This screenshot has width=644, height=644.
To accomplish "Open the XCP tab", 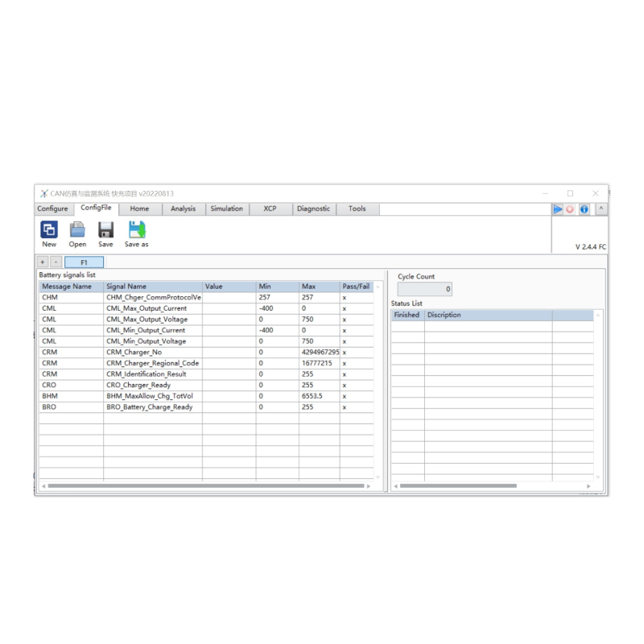I will pyautogui.click(x=270, y=209).
